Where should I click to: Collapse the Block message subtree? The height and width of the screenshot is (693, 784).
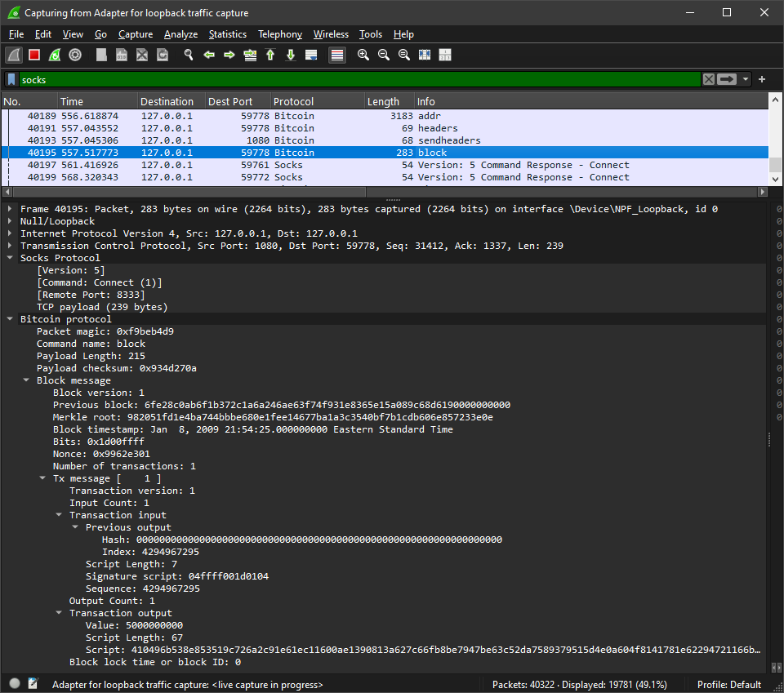click(x=26, y=380)
